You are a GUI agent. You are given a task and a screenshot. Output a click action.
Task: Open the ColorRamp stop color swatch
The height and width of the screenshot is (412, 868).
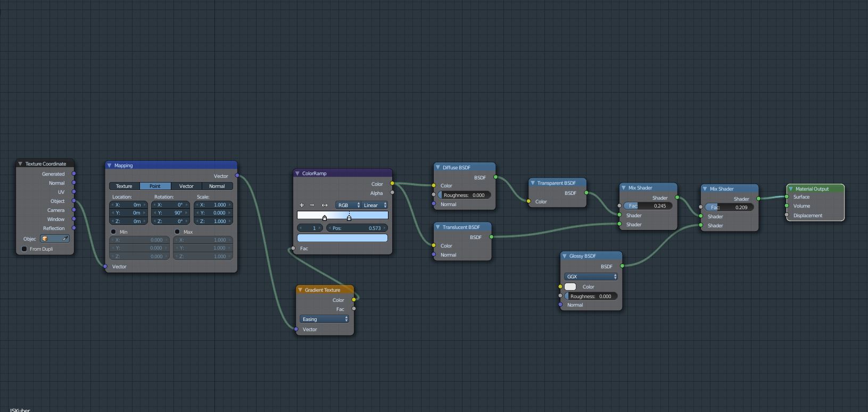(x=342, y=238)
